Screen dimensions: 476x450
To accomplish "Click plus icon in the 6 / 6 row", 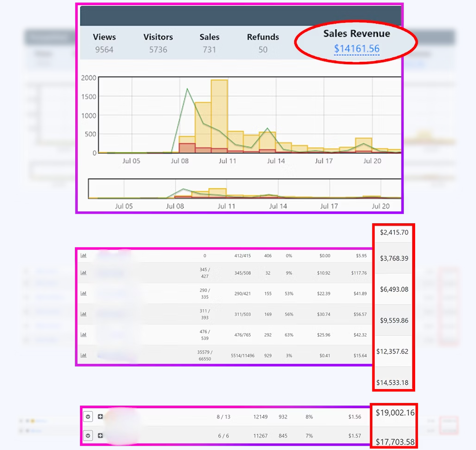I will coord(100,436).
